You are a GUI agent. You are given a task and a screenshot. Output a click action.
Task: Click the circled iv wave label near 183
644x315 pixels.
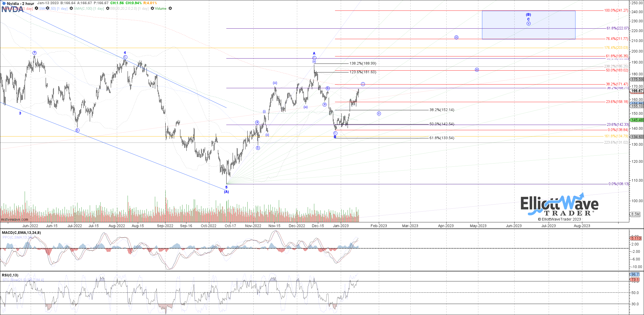[477, 70]
